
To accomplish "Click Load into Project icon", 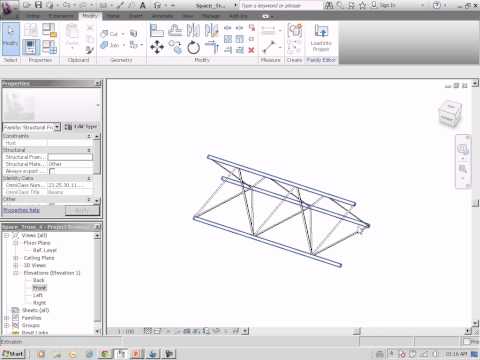I will (321, 38).
